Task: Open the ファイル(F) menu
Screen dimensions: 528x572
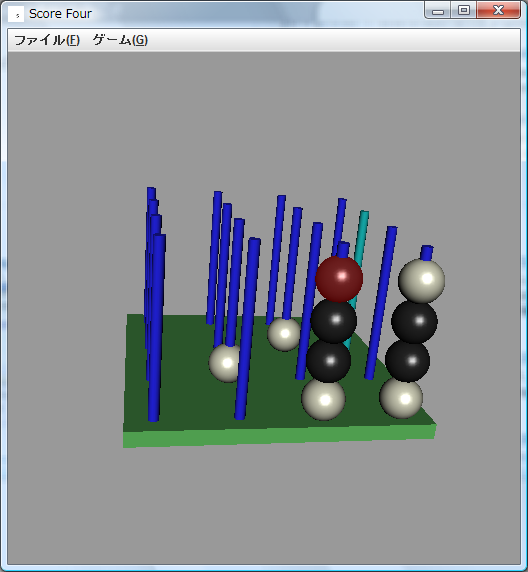Action: tap(47, 40)
